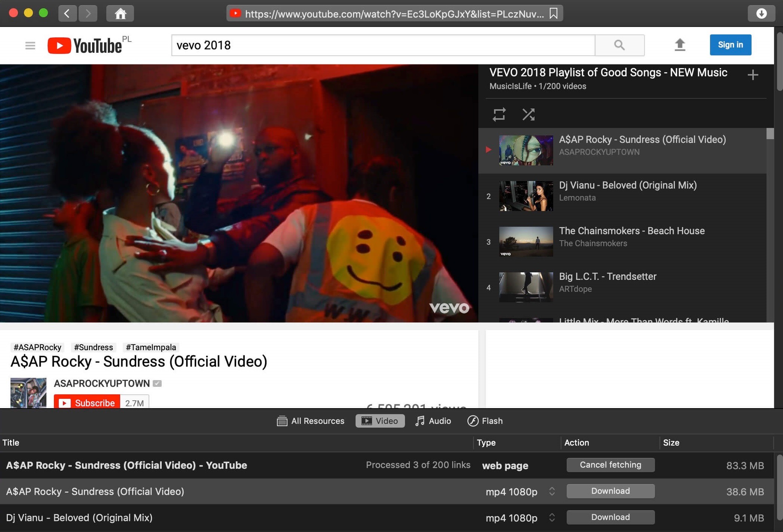The width and height of the screenshot is (783, 532).
Task: Bookmark this page with the bookmark icon
Action: pos(554,13)
